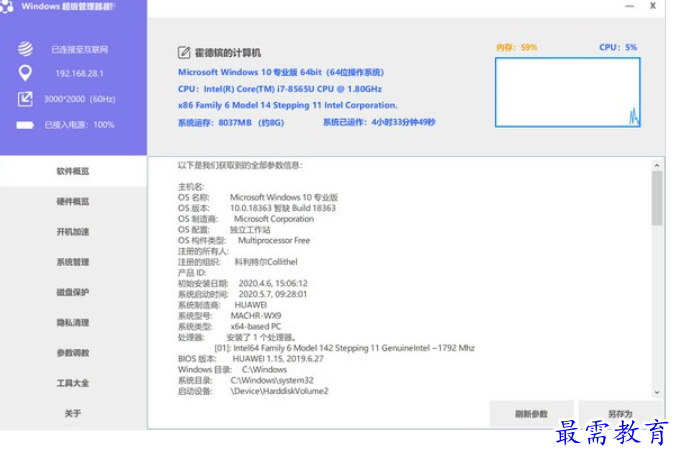Click the battery power icon
The width and height of the screenshot is (677, 464).
(25, 125)
